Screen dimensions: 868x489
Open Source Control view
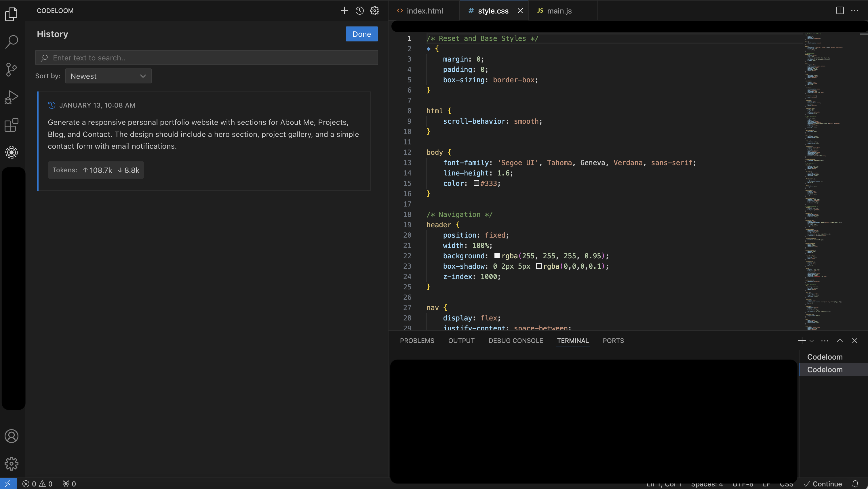click(12, 69)
